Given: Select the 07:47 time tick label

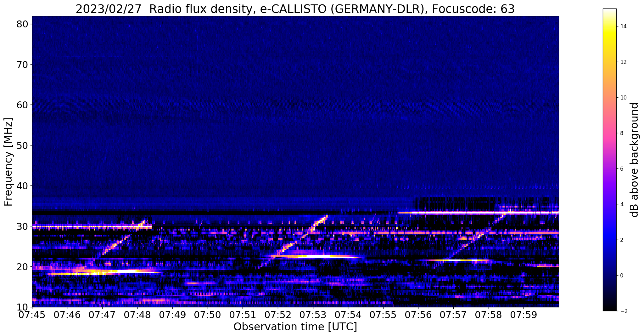Looking at the screenshot, I should point(102,315).
